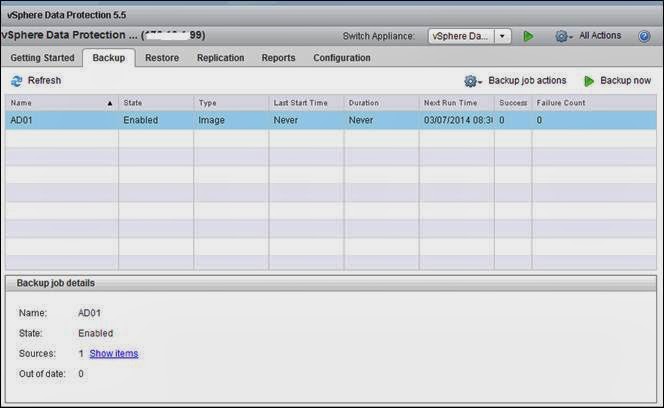Screen dimensions: 664x408
Task: Click the green Backup now play icon
Action: 589,81
